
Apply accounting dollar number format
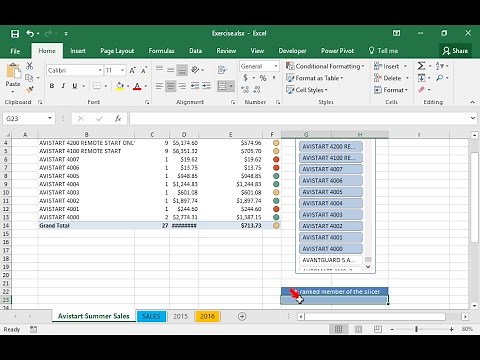point(245,78)
